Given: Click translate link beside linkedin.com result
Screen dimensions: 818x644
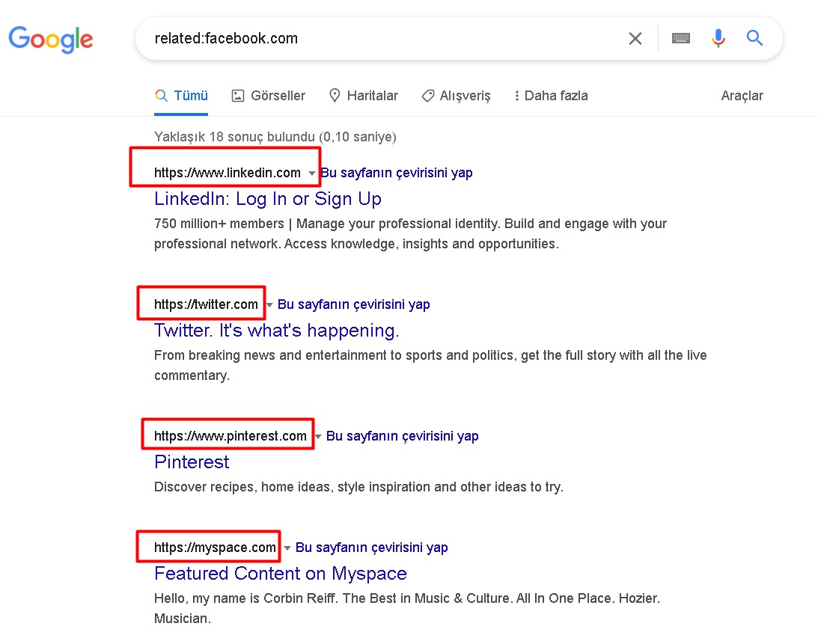Looking at the screenshot, I should (x=397, y=173).
